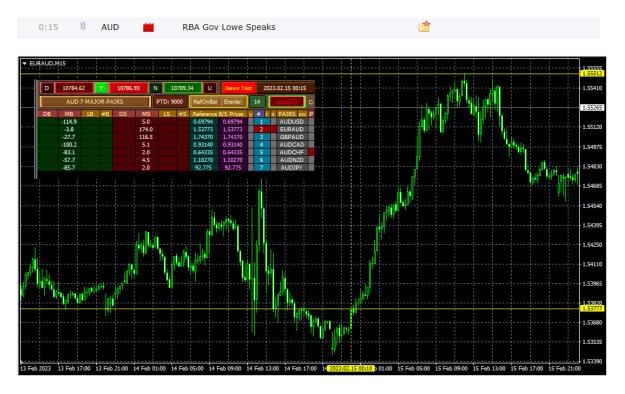This screenshot has width=625, height=394.
Task: Expand the EURAUD,M15 chart menu triangle
Action: [x=25, y=63]
